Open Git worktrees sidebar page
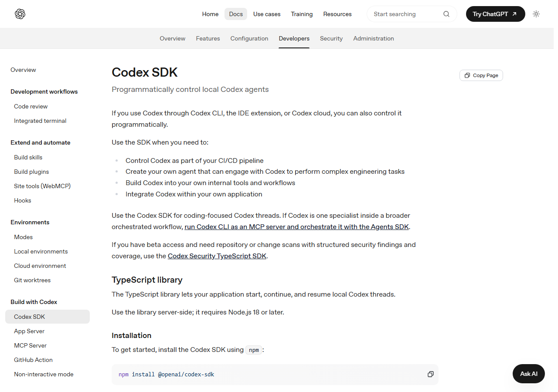The width and height of the screenshot is (558, 392). pos(32,280)
